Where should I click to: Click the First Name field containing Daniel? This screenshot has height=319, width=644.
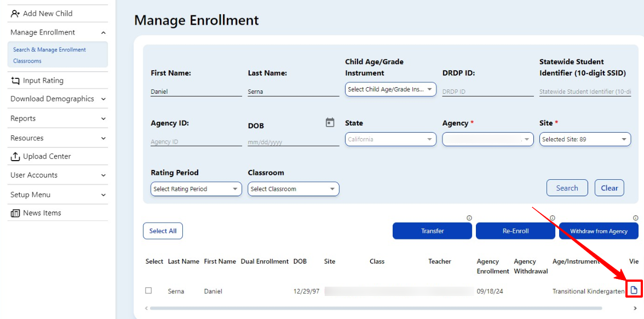196,92
